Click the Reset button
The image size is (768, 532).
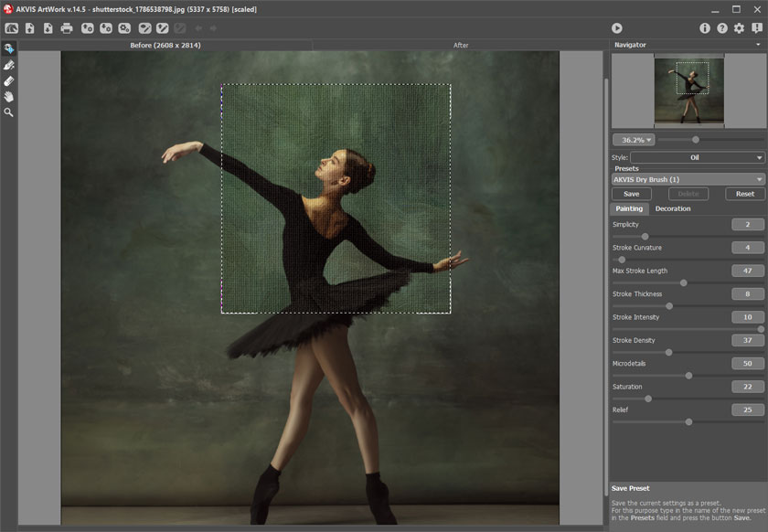(x=745, y=194)
